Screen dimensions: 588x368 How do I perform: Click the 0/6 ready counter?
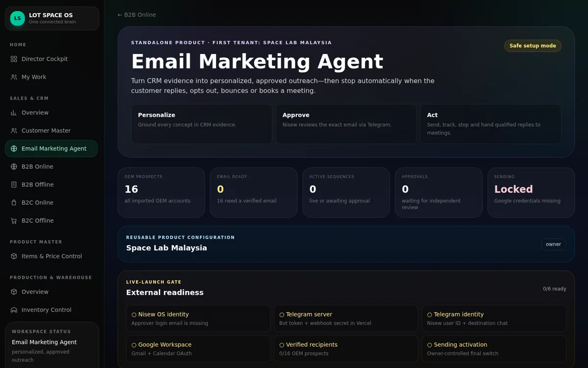pyautogui.click(x=554, y=289)
